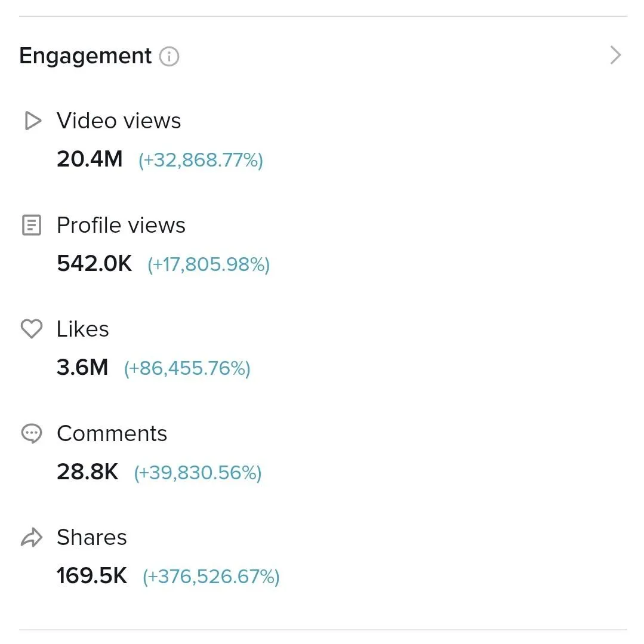The height and width of the screenshot is (644, 644).
Task: Click the Shares arrow icon
Action: 32,537
